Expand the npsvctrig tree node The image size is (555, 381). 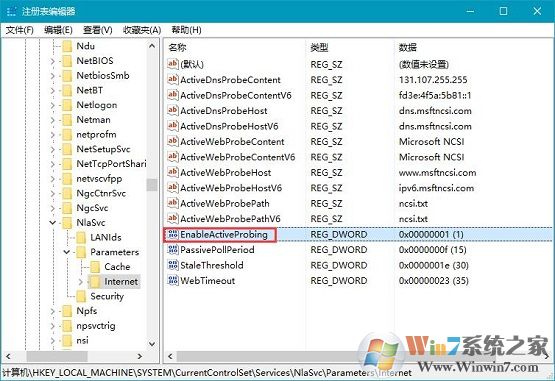pyautogui.click(x=52, y=326)
